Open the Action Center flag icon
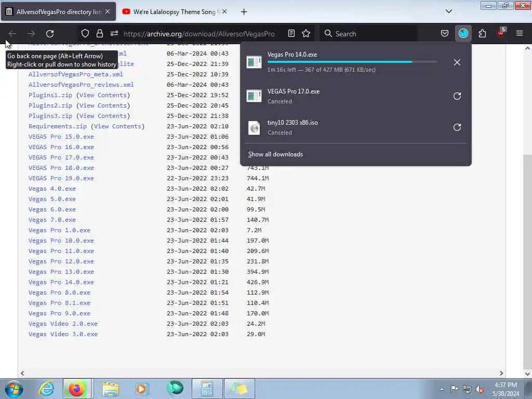Image resolution: width=532 pixels, height=399 pixels. coord(454,389)
